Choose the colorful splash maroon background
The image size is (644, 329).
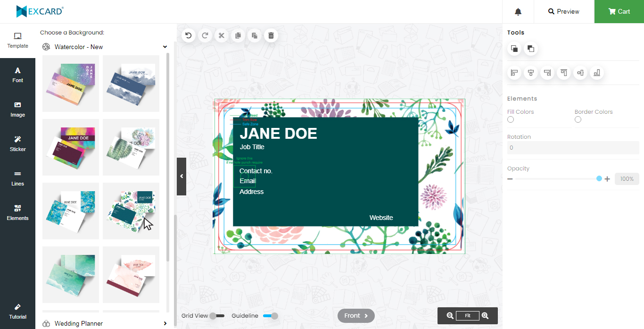[x=71, y=147]
